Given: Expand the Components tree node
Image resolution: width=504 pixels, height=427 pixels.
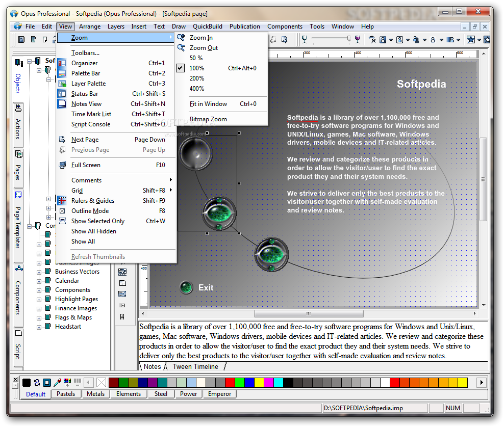Looking at the screenshot, I should pyautogui.click(x=39, y=290).
